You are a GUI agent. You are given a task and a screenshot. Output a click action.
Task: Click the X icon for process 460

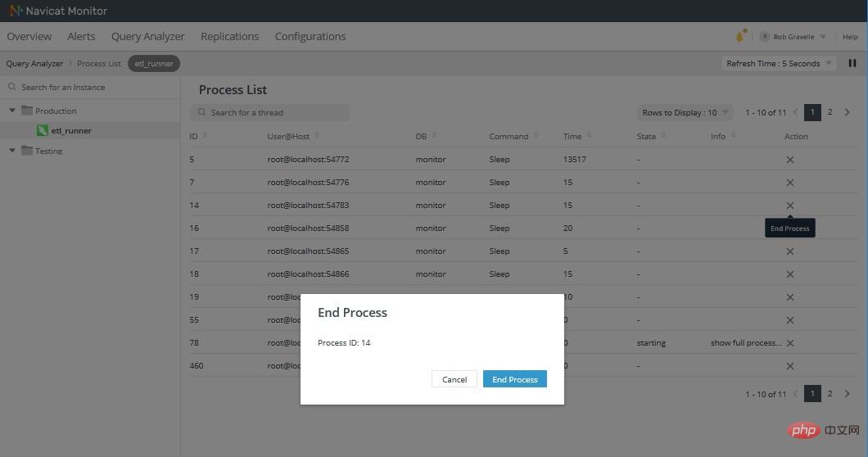[x=790, y=365]
